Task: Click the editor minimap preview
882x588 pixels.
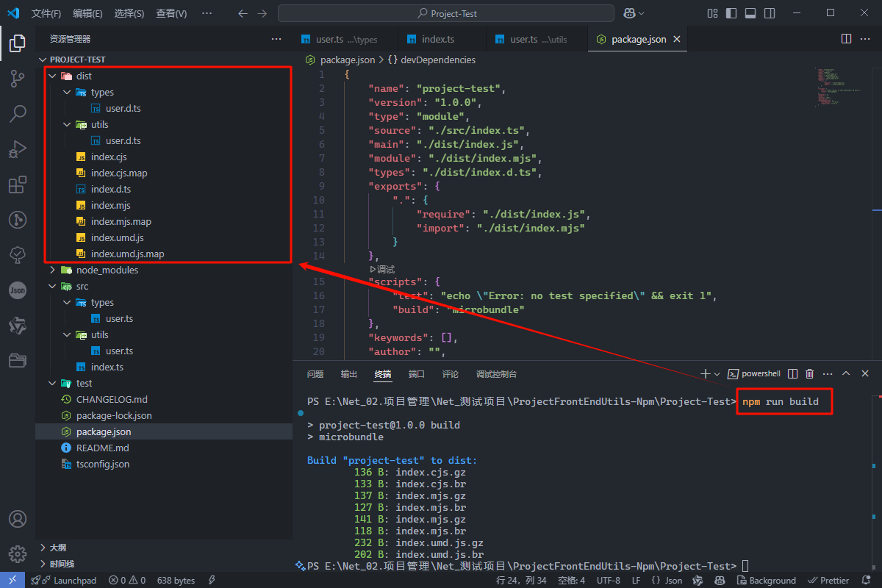Action: [829, 87]
